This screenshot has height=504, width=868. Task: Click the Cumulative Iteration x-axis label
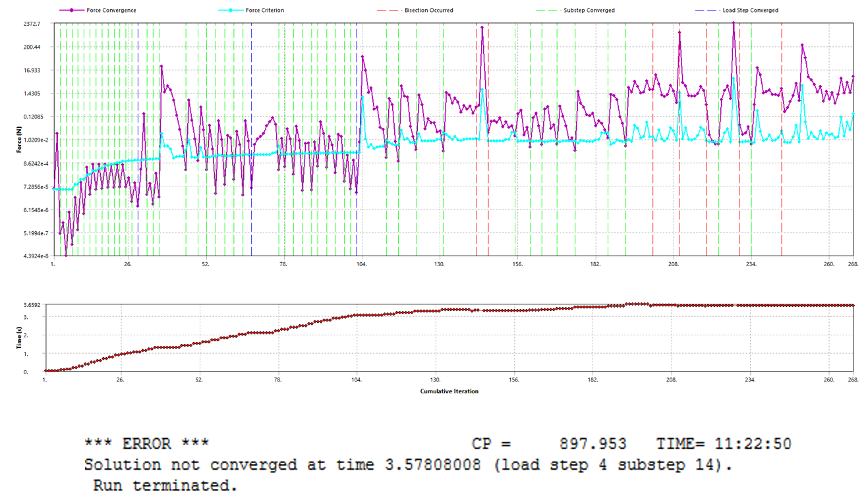[449, 391]
